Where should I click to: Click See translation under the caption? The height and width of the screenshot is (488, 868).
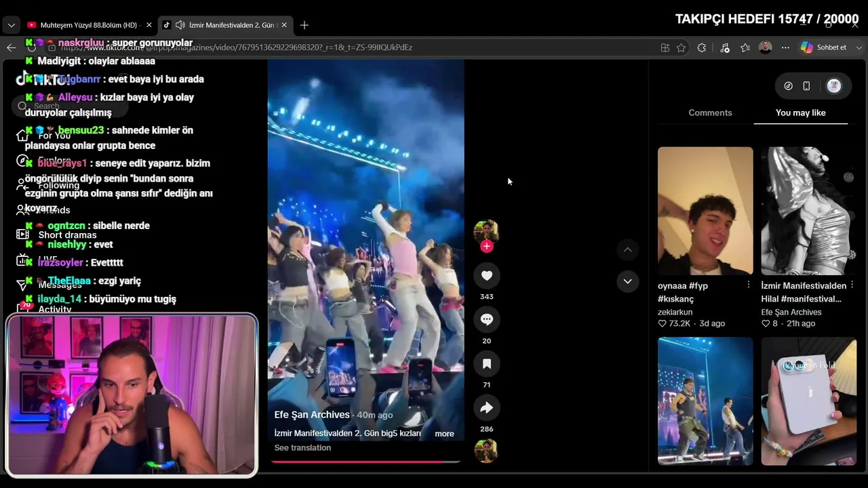tap(302, 448)
